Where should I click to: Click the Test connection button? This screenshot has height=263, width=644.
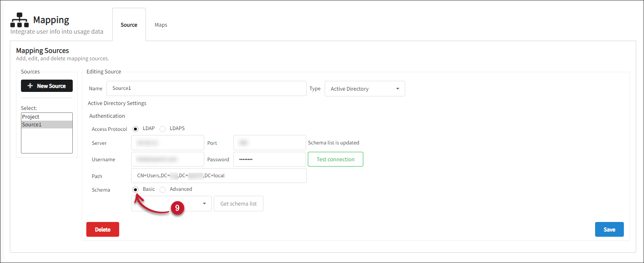[x=335, y=159]
